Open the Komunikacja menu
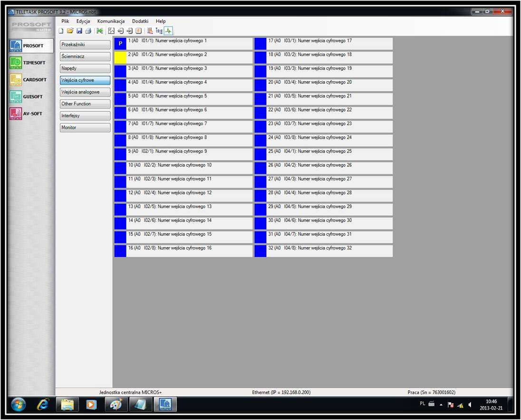Image resolution: width=521 pixels, height=420 pixels. point(111,21)
